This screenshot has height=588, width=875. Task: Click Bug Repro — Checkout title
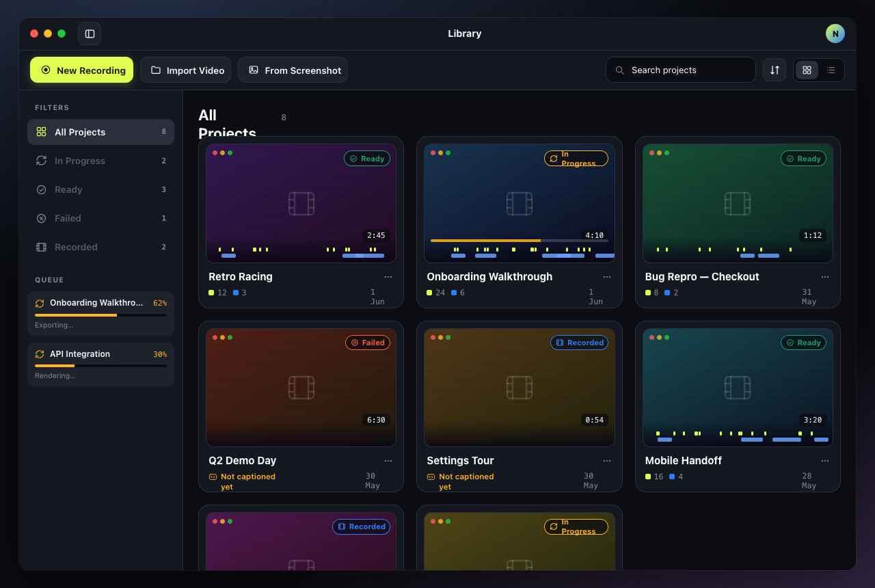[x=702, y=277]
